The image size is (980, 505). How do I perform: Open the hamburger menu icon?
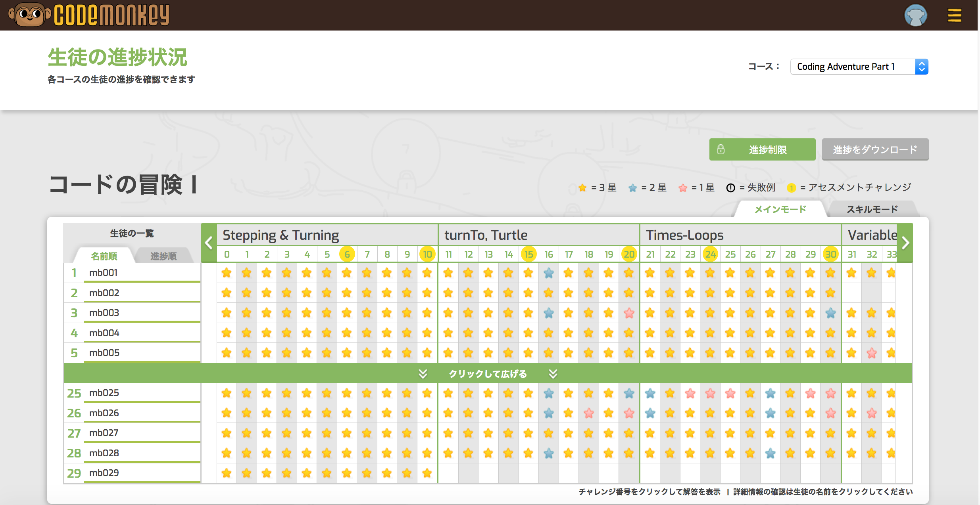(954, 15)
